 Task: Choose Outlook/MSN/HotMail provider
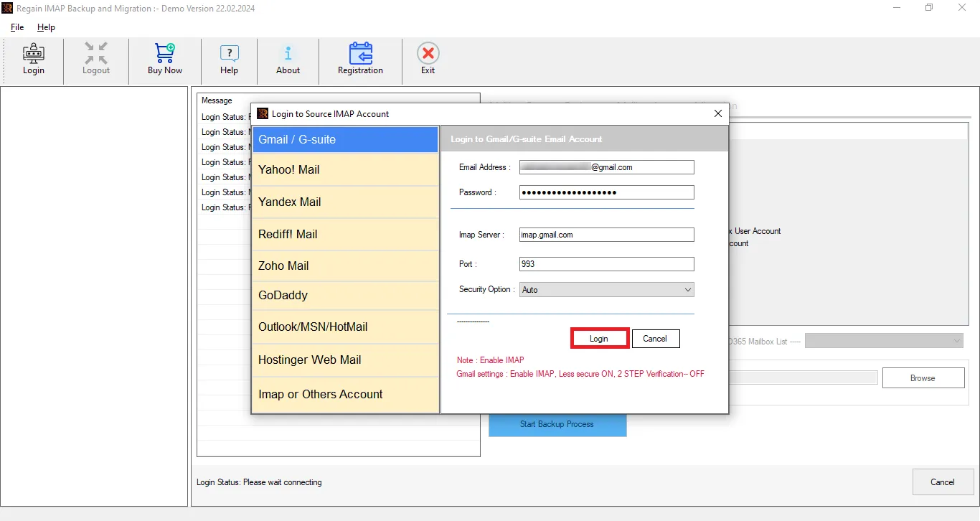[345, 327]
